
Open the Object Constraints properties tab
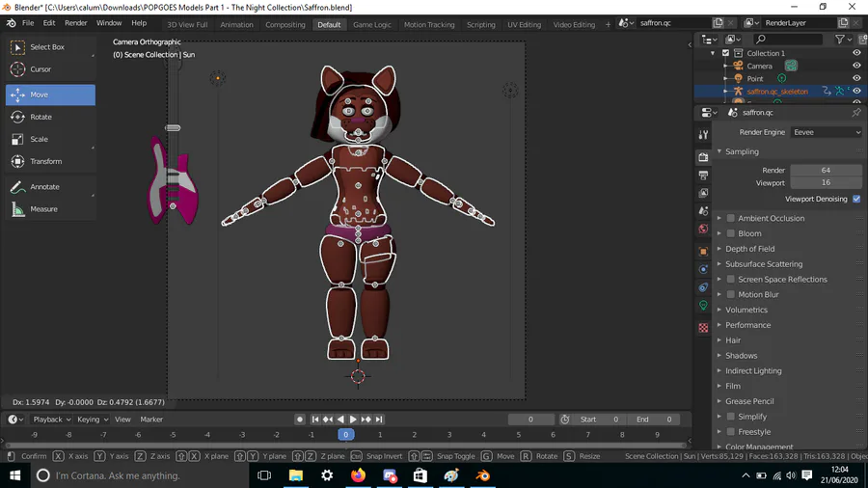point(703,287)
